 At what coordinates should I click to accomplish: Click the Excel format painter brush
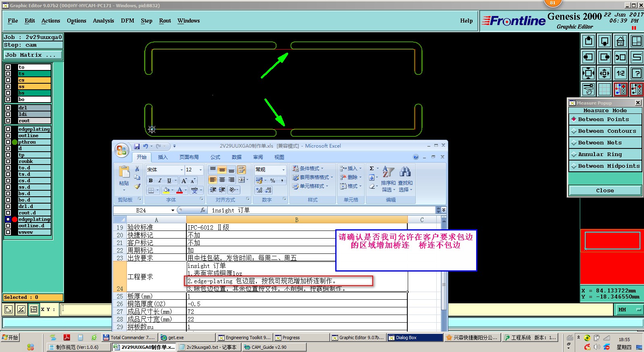[137, 187]
